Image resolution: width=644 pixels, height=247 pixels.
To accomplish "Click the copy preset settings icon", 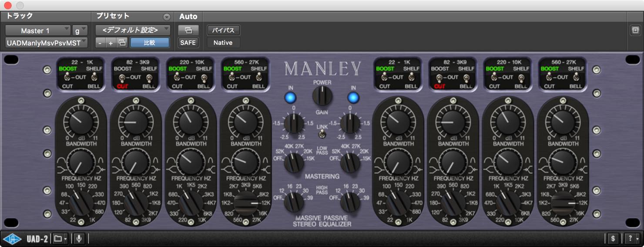I will [122, 43].
